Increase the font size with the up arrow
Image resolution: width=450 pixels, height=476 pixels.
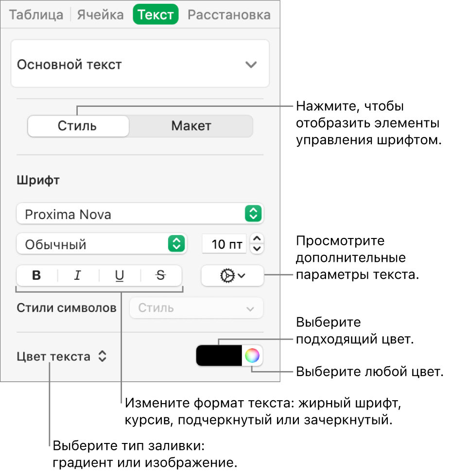coord(257,238)
